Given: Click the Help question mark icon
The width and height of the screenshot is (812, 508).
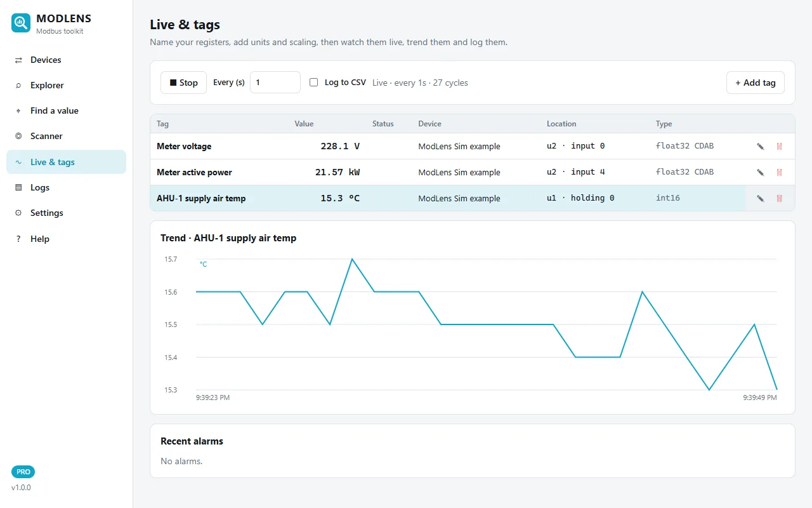Looking at the screenshot, I should (x=18, y=239).
